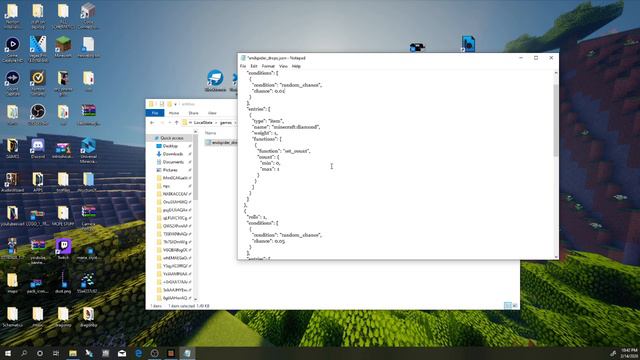
Task: Open the Sound Capture desktop shortcut
Action: tap(12, 83)
